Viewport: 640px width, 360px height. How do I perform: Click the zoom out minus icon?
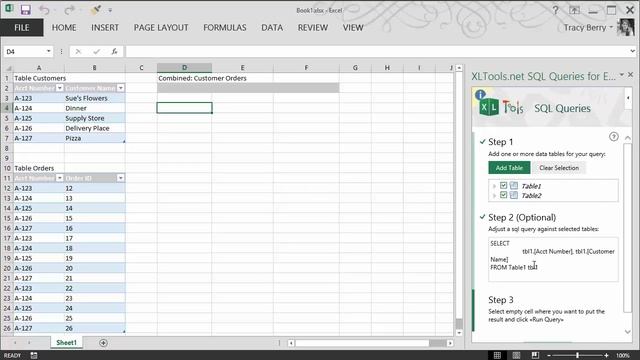coord(549,356)
